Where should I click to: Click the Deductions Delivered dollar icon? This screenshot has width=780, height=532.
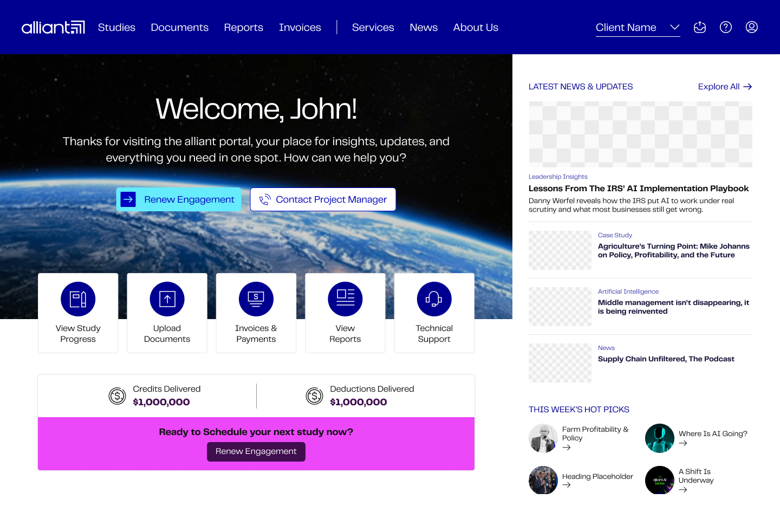point(314,396)
